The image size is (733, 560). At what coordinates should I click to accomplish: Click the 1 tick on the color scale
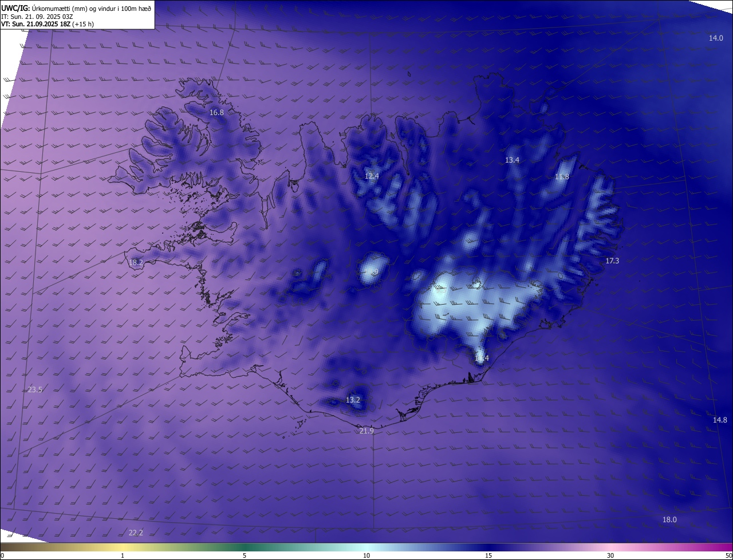click(123, 555)
